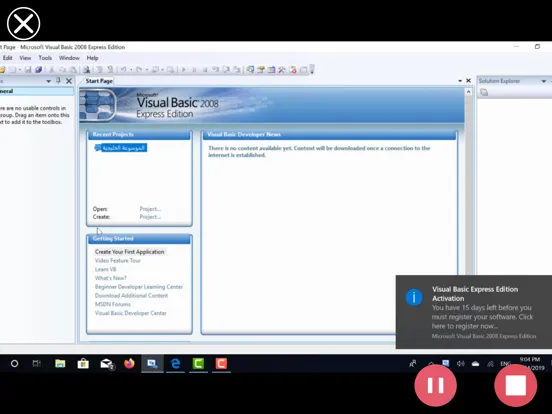
Task: Open the Object Browser toolbar icon
Action: (x=271, y=70)
